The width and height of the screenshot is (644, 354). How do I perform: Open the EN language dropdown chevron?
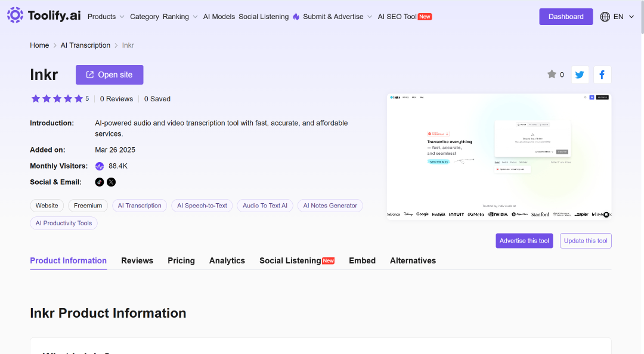tap(631, 17)
